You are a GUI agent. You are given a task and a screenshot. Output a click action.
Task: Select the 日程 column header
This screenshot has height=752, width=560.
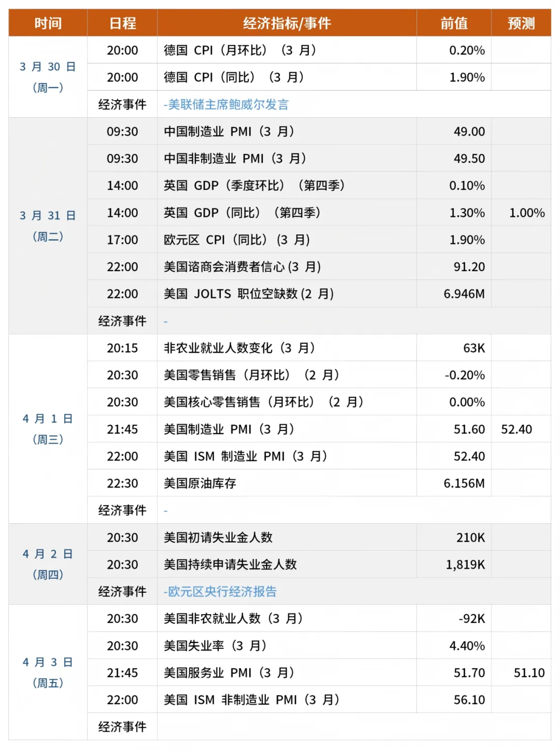122,23
